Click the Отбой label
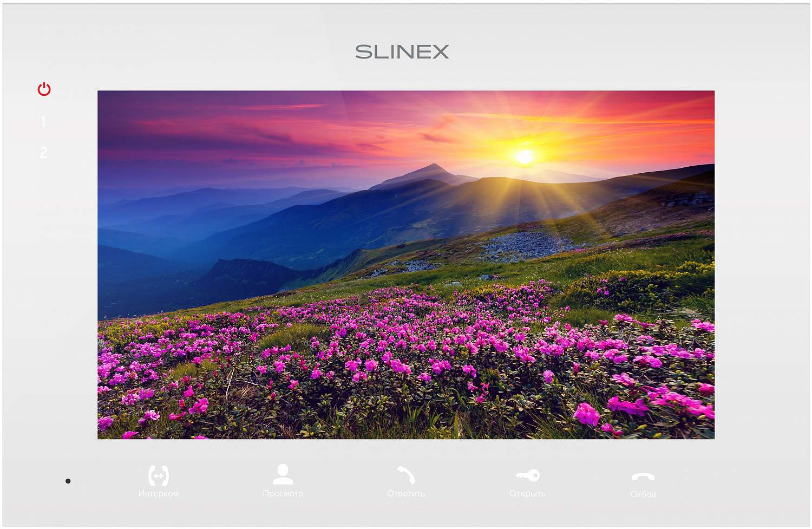The image size is (812, 529). [x=643, y=494]
